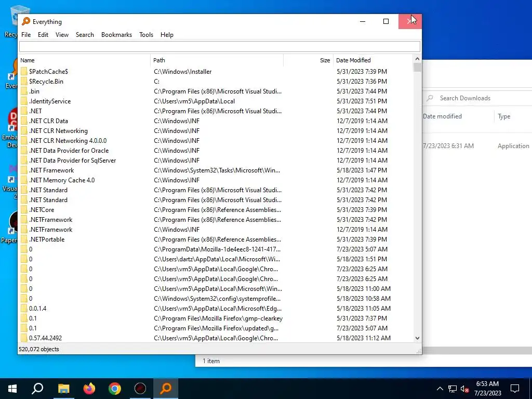Select the .NET Framework folder icon

coord(24,170)
